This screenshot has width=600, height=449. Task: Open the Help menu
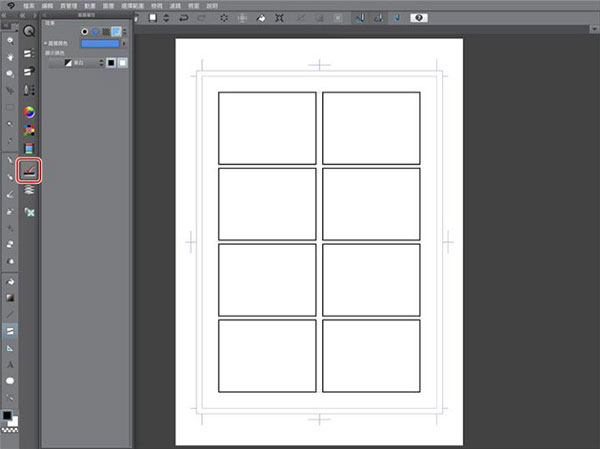coord(212,6)
